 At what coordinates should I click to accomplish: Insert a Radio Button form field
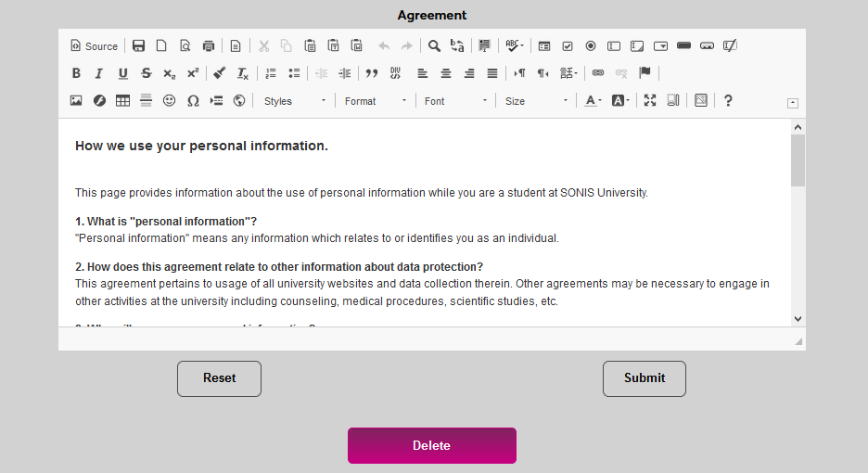[591, 46]
